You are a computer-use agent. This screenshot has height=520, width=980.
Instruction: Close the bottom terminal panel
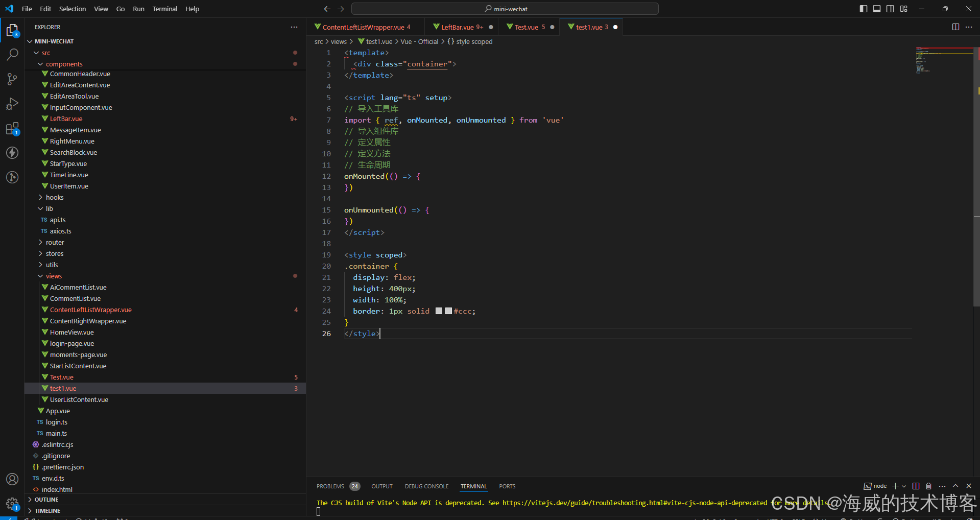tap(969, 486)
